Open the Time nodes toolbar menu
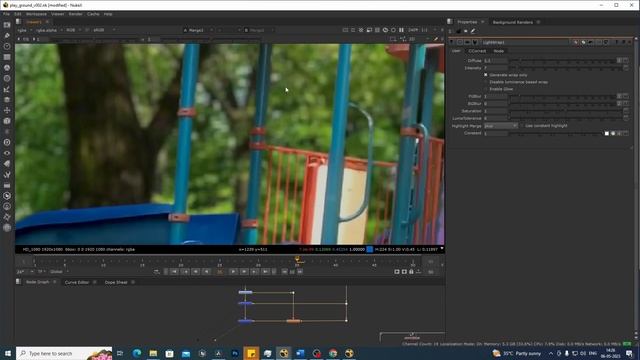This screenshot has width=640, height=360. (x=7, y=46)
